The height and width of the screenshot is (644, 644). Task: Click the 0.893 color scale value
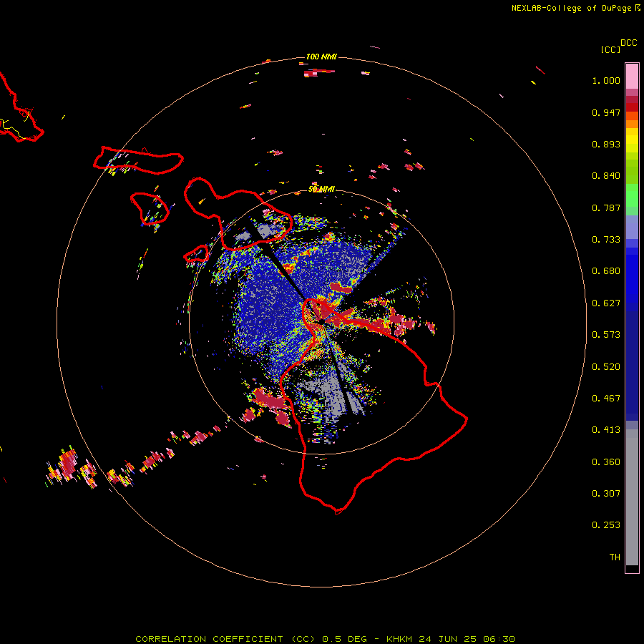[606, 144]
